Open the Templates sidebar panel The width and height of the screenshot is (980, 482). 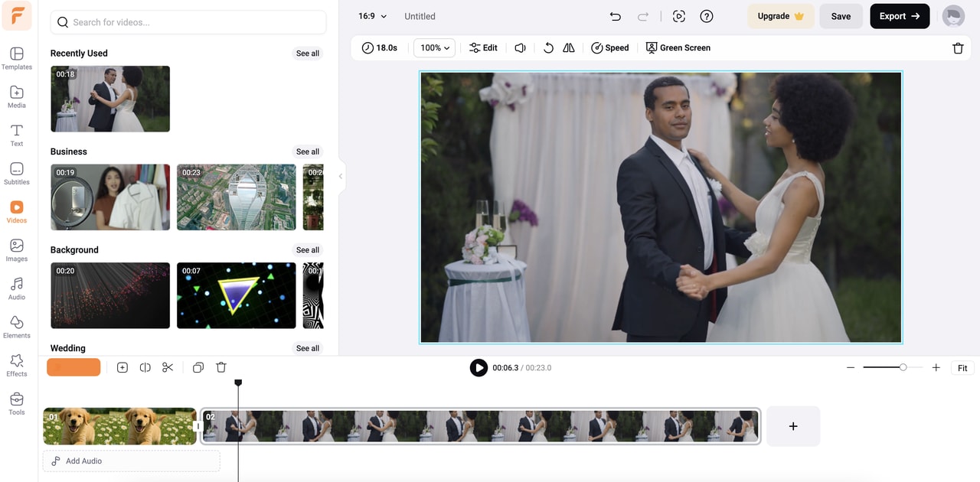(17, 59)
